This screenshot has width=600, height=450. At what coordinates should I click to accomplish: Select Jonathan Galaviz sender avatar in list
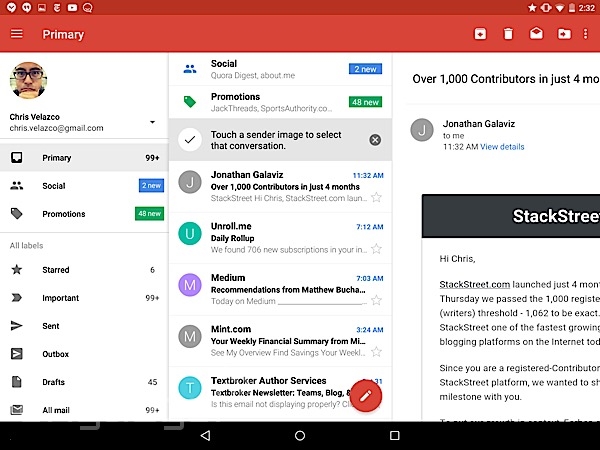click(190, 182)
